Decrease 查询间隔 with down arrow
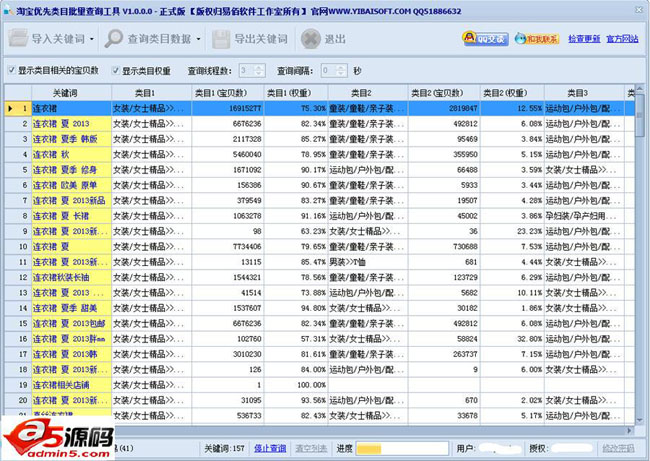 [342, 74]
